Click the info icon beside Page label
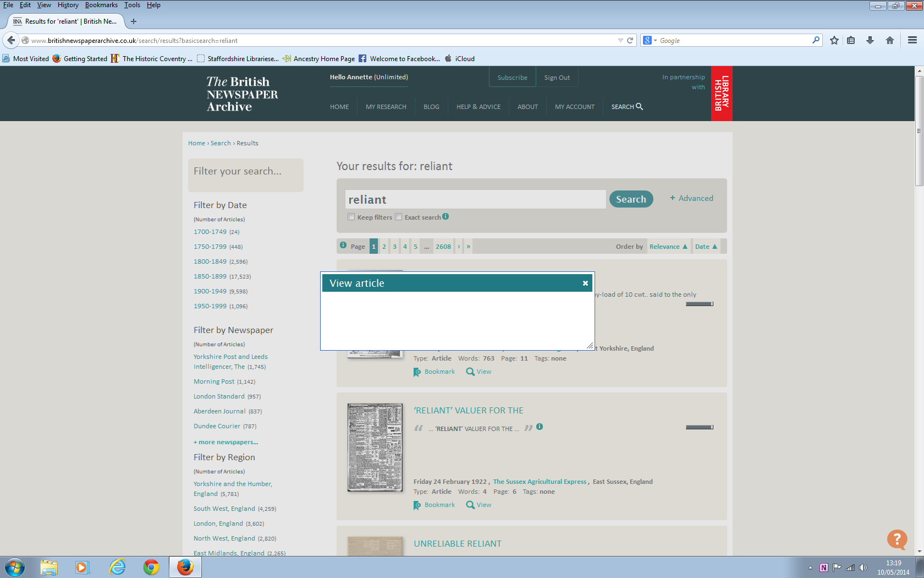 click(343, 245)
